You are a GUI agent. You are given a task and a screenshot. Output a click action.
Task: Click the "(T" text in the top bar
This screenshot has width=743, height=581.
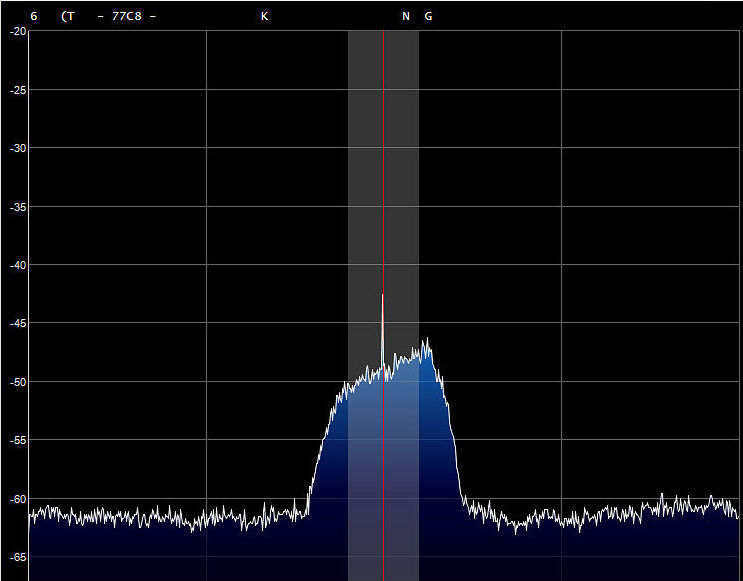tap(67, 17)
